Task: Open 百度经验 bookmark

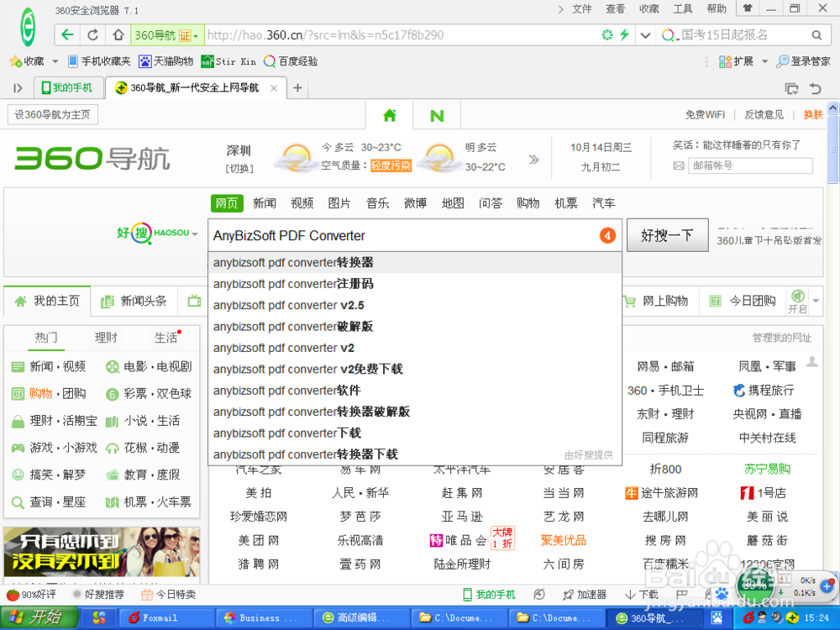Action: (x=291, y=61)
